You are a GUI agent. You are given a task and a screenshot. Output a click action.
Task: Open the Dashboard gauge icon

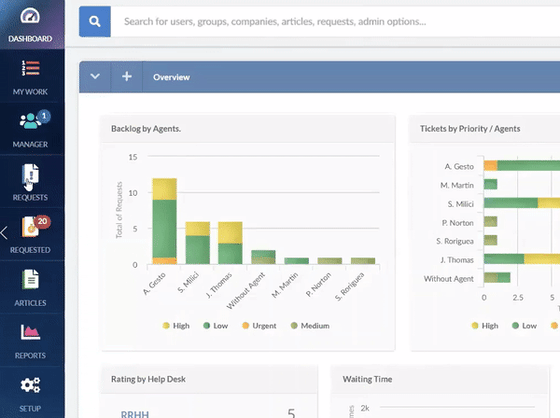pos(30,16)
